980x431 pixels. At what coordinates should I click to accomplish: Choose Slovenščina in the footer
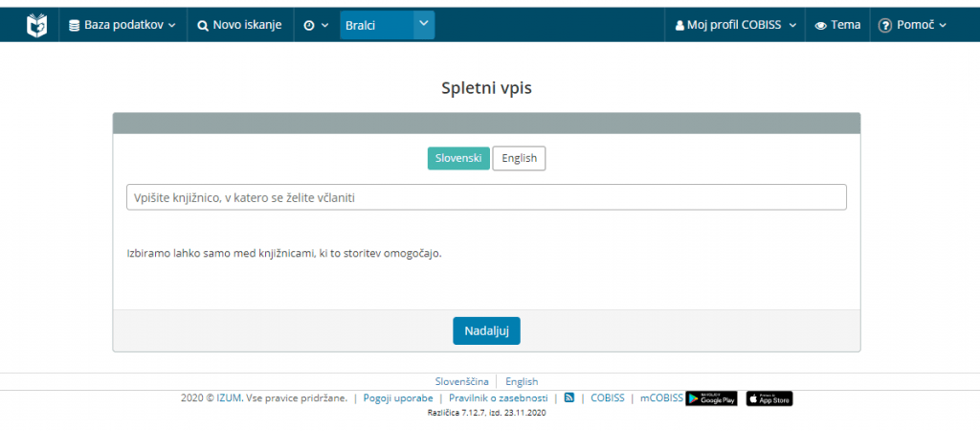point(462,381)
